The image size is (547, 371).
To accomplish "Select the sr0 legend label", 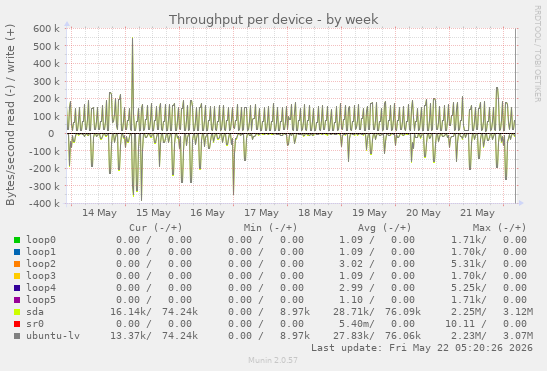I will [x=35, y=324].
